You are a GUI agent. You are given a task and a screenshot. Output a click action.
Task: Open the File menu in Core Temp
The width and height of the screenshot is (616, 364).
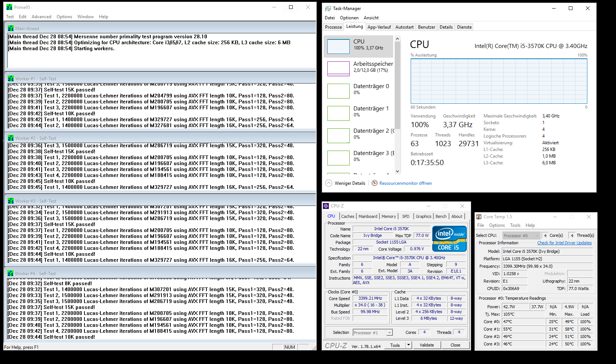pyautogui.click(x=481, y=225)
